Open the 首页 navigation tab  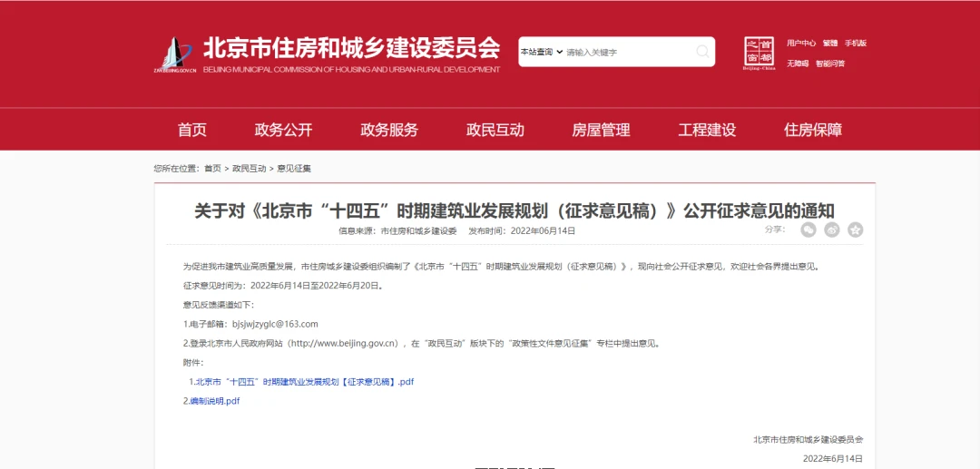(192, 130)
